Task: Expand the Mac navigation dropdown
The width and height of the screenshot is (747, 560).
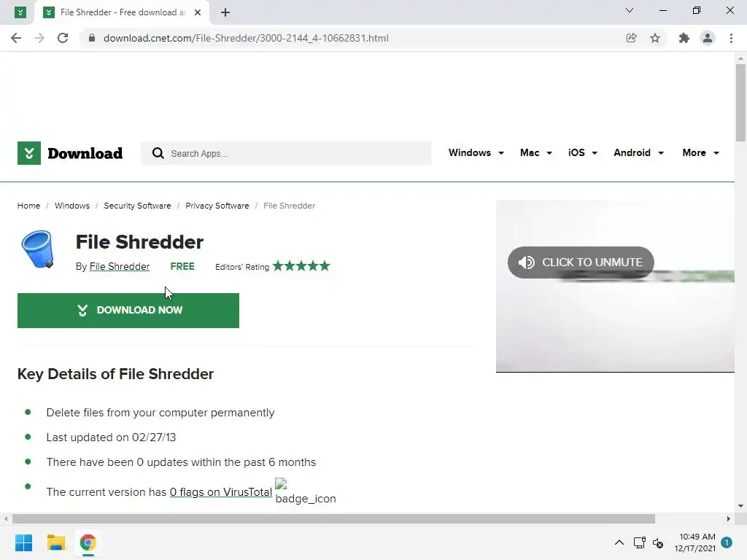Action: point(536,153)
